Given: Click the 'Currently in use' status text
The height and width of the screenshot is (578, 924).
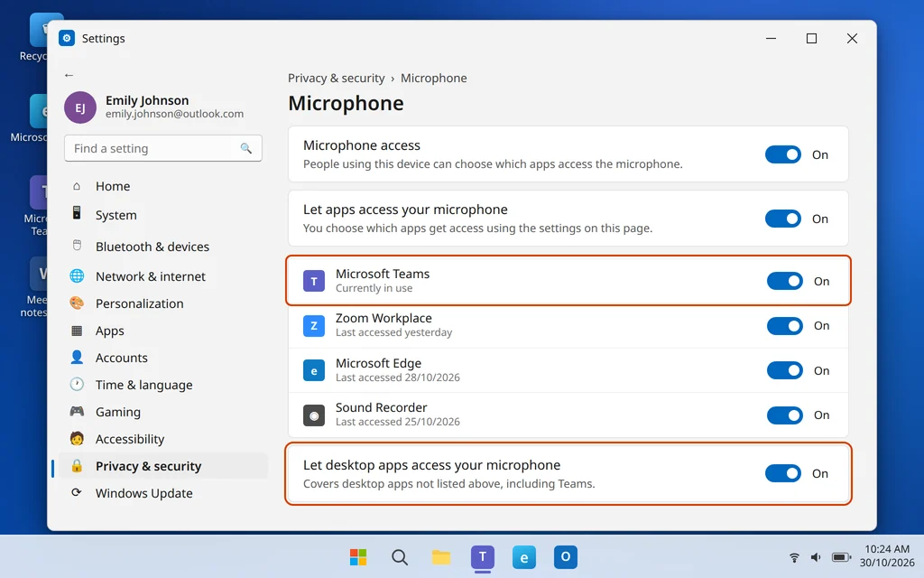Looking at the screenshot, I should point(374,288).
